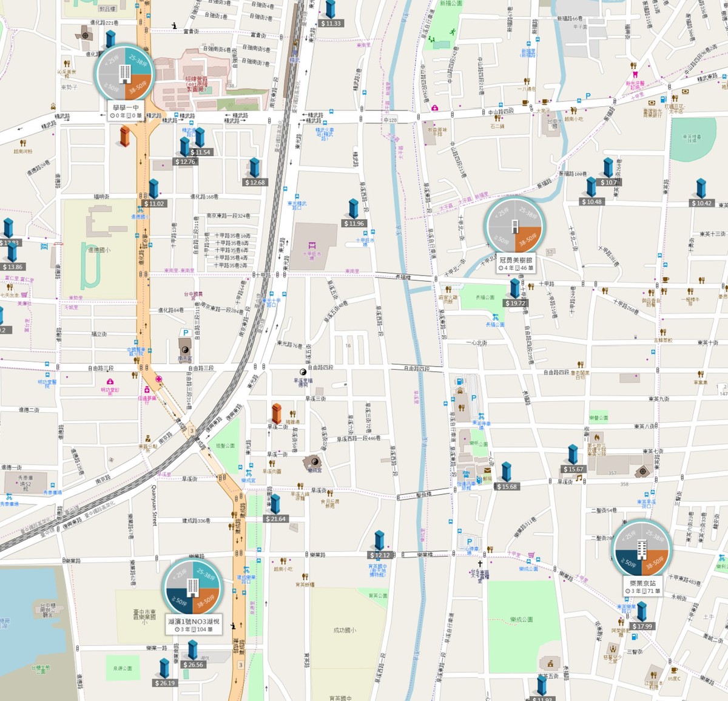The width and height of the screenshot is (728, 701).
Task: Select the building marker priced $11.33
Action: point(331,13)
